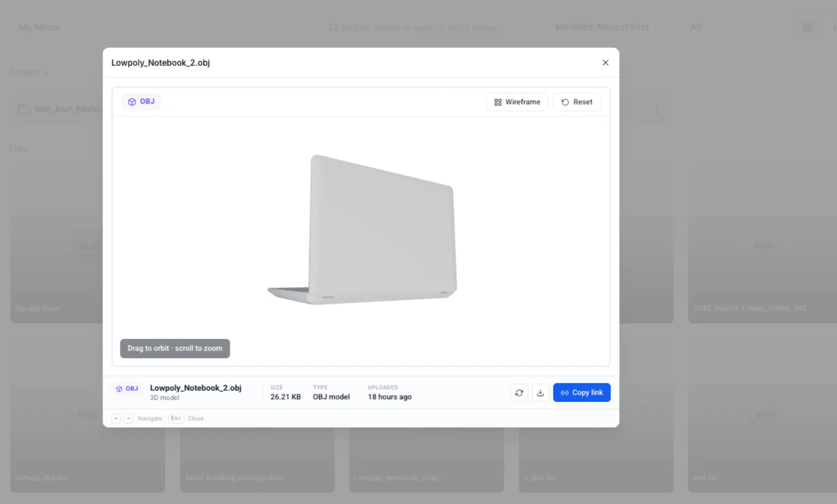Click the Files section heading

pos(19,148)
